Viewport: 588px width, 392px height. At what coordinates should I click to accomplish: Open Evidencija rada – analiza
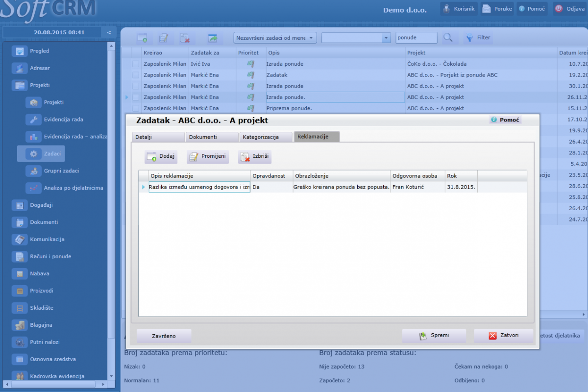(66, 137)
